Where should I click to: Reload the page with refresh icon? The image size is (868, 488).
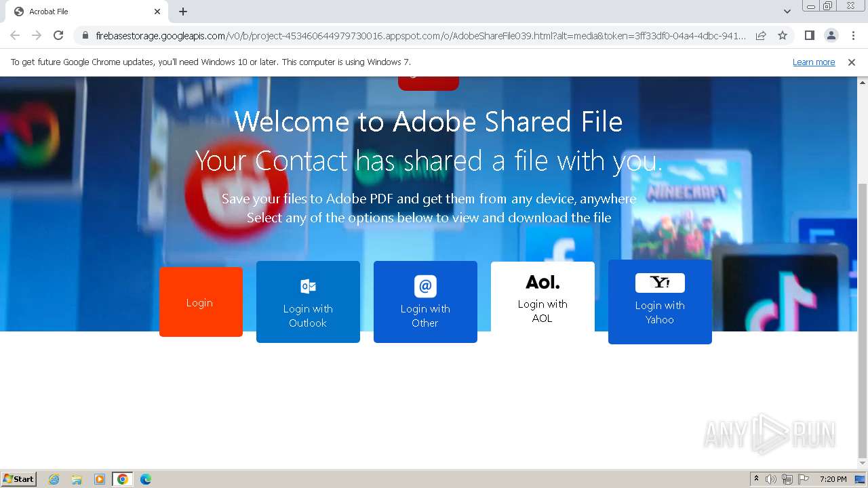[58, 35]
